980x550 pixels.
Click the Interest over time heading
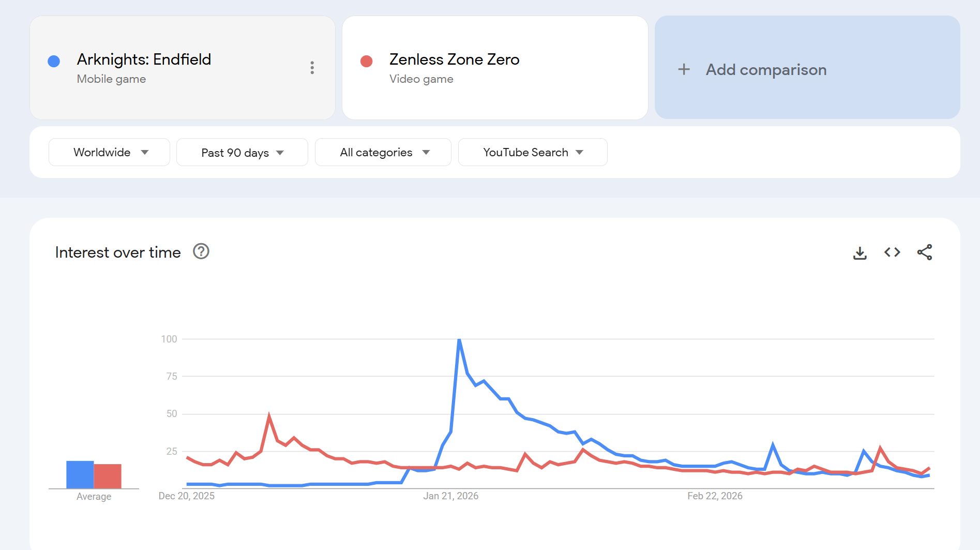(118, 252)
